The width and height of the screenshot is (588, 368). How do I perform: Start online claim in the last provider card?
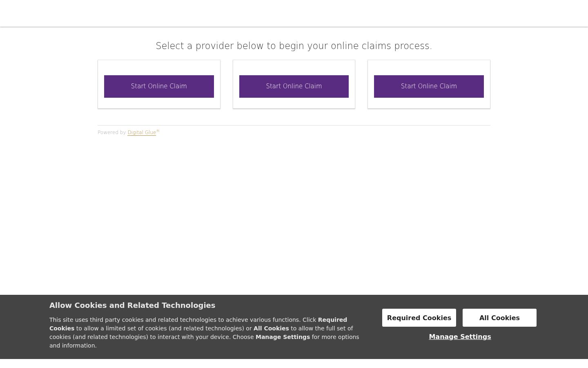coord(429,86)
